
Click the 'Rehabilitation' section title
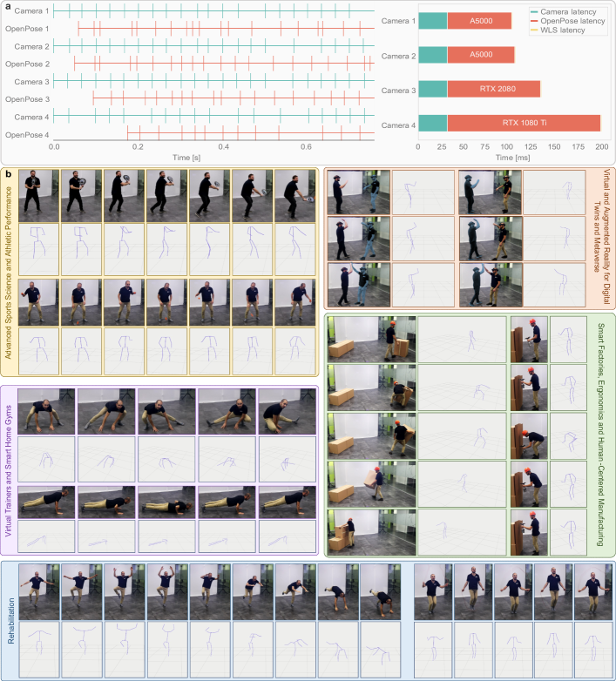[10, 621]
